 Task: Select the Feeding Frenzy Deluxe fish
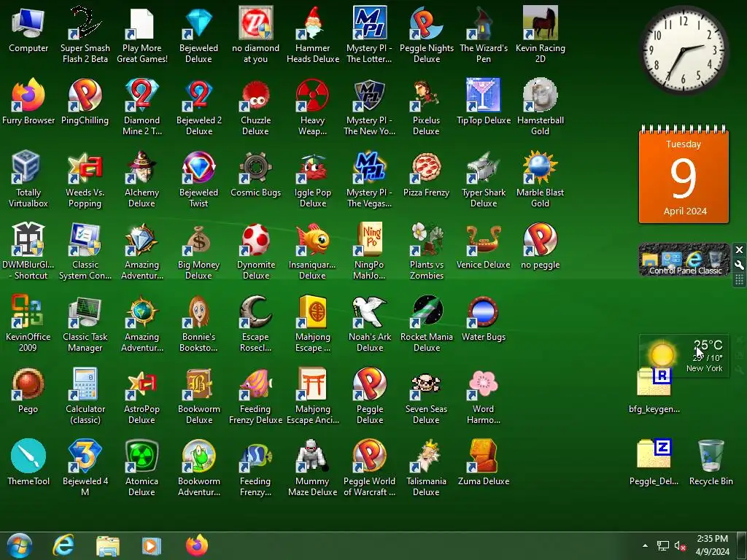click(x=255, y=384)
